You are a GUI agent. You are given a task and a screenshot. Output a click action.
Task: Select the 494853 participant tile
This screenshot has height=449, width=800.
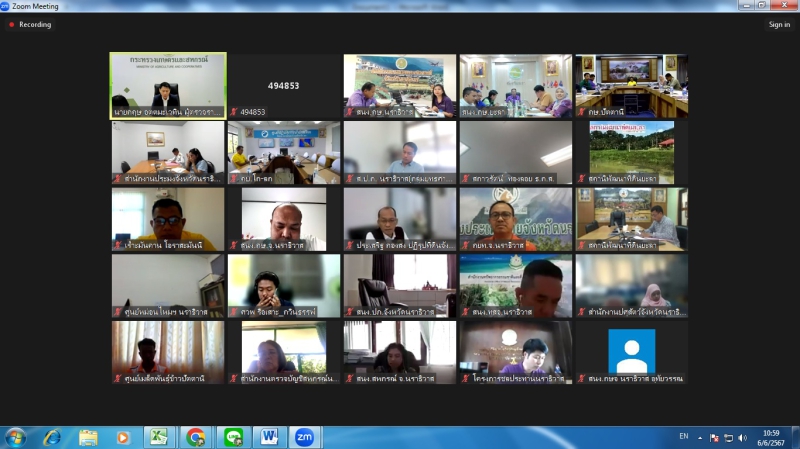pos(284,85)
